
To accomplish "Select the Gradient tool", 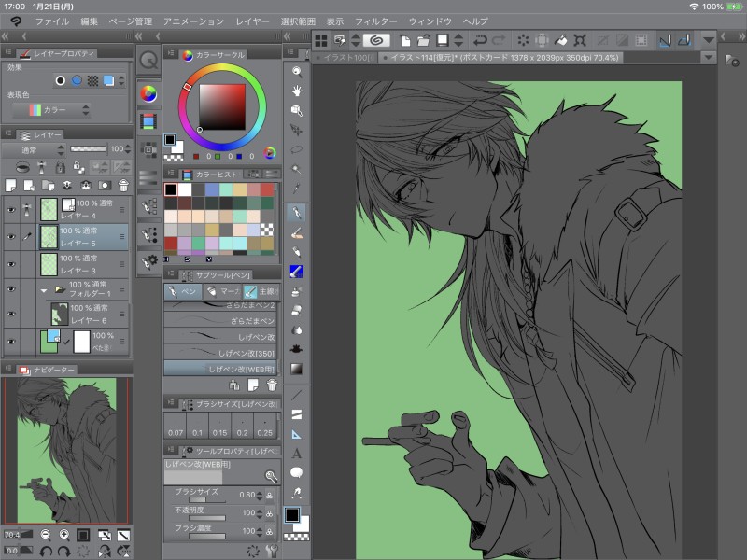I will (x=296, y=369).
